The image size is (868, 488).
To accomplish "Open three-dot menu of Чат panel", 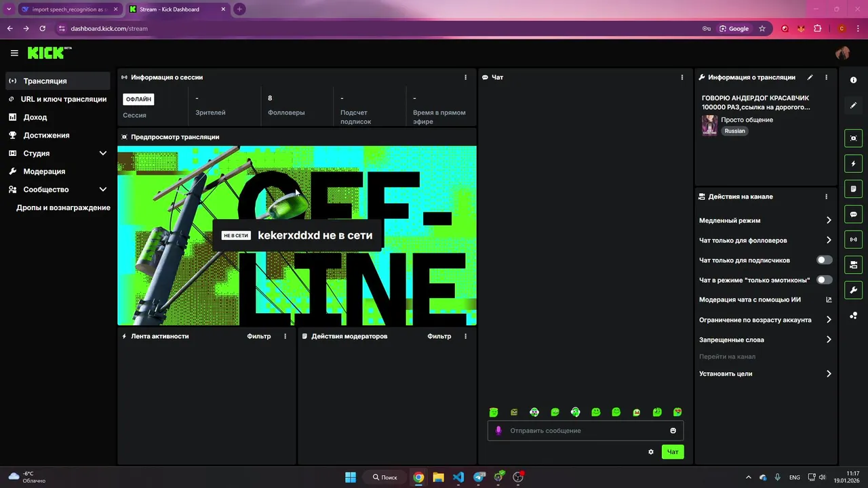I will coord(682,77).
